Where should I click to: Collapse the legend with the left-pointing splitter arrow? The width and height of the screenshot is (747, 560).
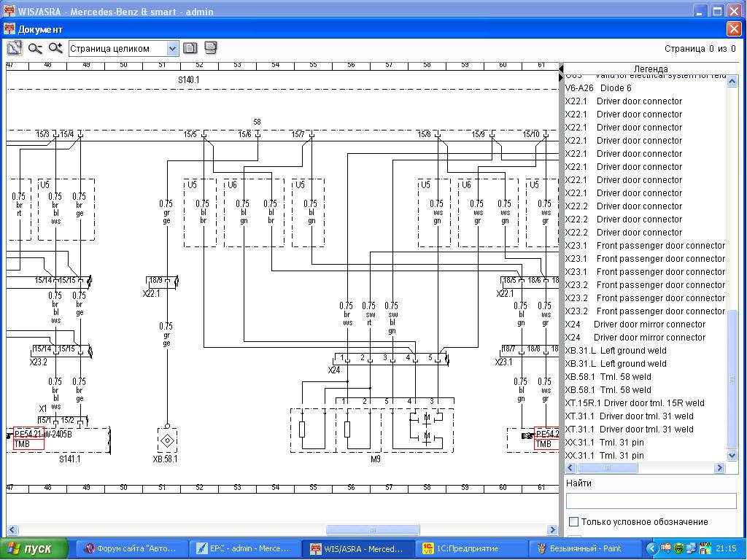(561, 69)
